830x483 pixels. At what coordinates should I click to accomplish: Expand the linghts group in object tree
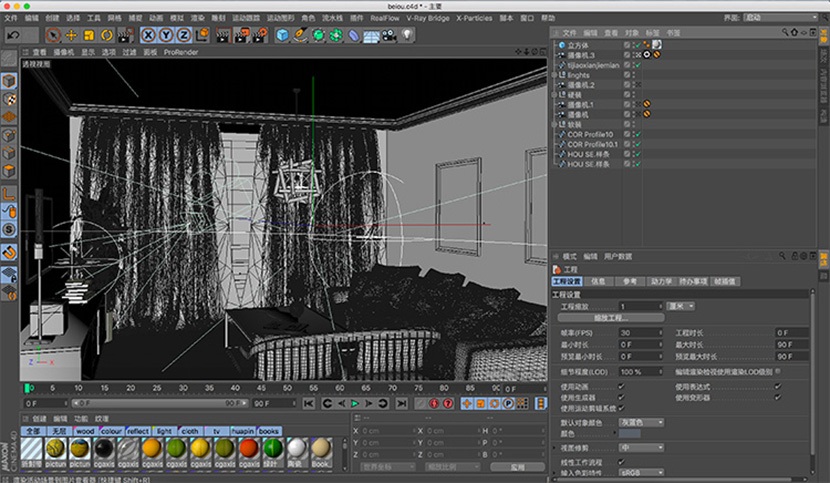pyautogui.click(x=555, y=75)
